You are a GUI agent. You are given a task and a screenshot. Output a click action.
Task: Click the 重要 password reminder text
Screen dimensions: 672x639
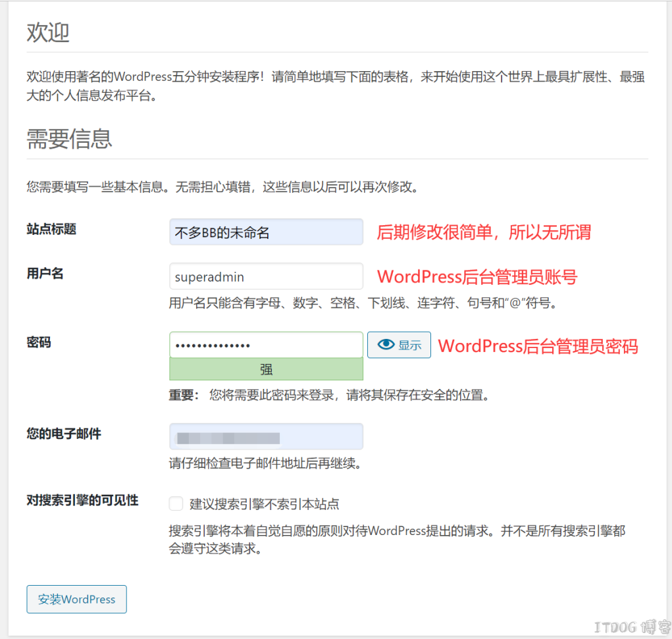tap(329, 395)
